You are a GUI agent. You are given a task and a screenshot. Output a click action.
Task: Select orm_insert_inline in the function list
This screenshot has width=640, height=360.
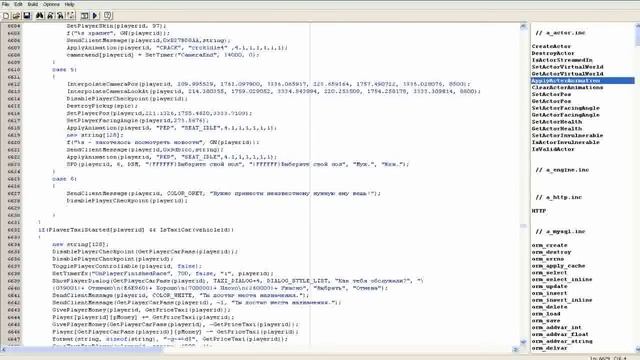[562, 300]
